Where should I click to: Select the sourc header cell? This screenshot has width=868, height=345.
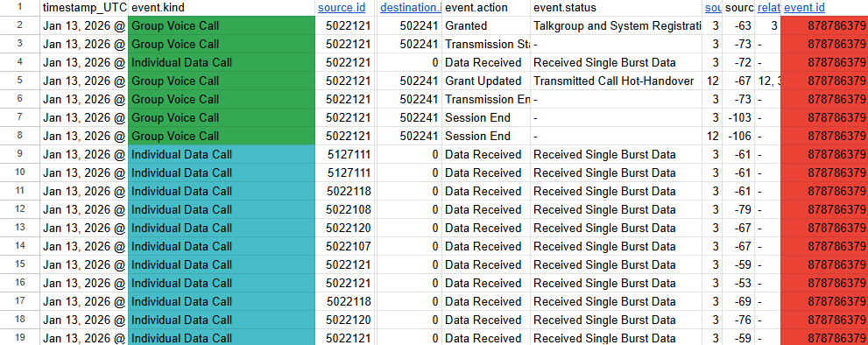tap(738, 8)
